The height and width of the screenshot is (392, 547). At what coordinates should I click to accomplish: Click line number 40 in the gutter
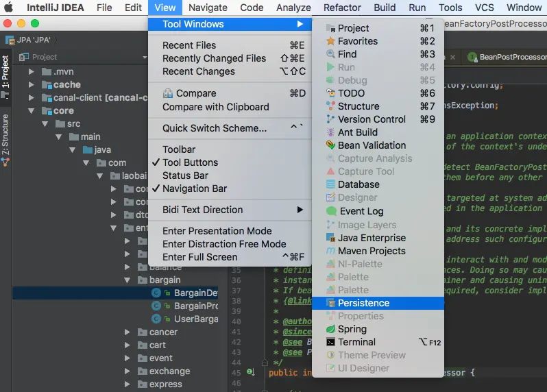tap(236, 321)
